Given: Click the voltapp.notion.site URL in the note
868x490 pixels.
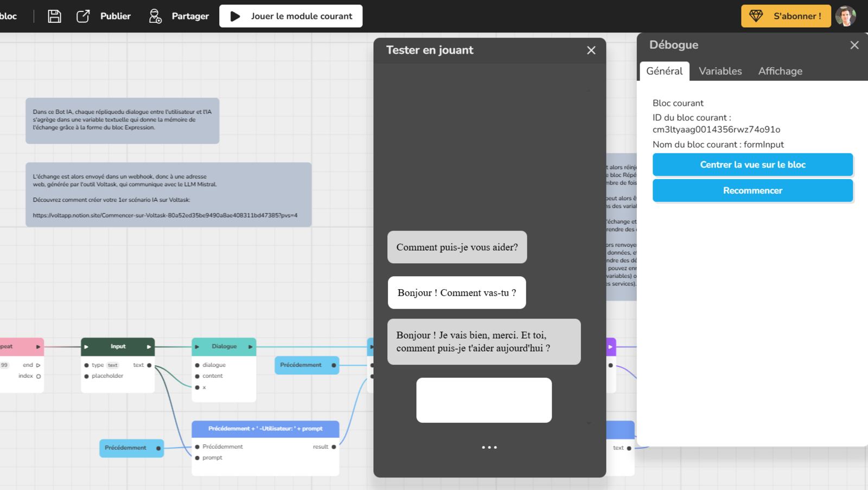Looking at the screenshot, I should 165,215.
